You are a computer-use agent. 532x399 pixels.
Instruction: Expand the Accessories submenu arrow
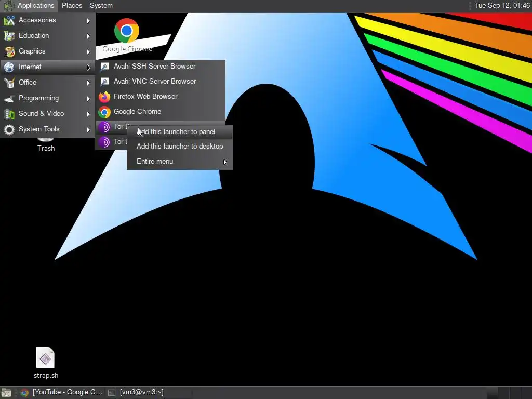coord(88,21)
